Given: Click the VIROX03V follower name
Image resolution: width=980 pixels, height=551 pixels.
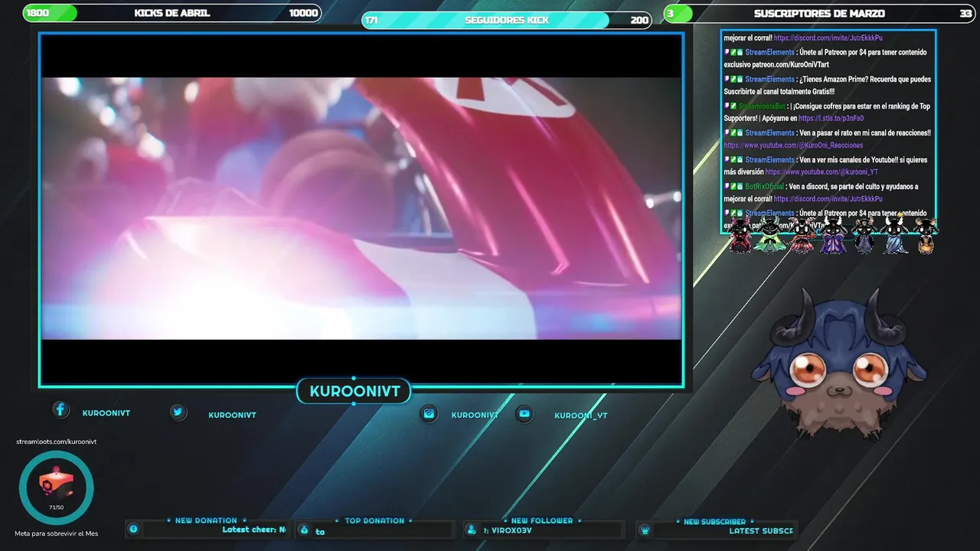Looking at the screenshot, I should coord(513,530).
